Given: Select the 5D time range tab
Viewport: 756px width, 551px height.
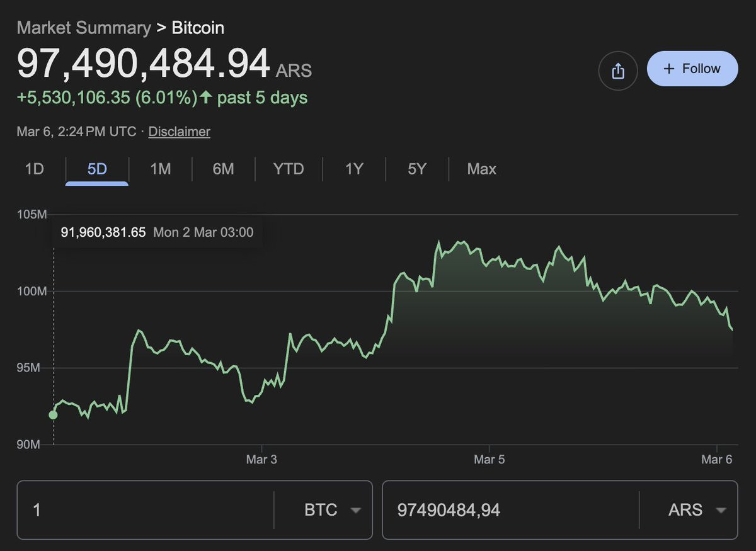Looking at the screenshot, I should tap(97, 169).
